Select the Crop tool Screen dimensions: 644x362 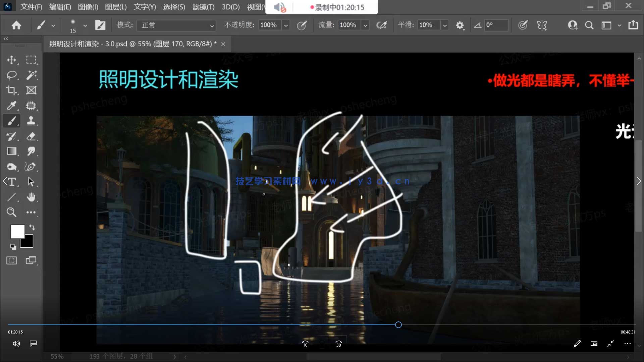point(12,90)
